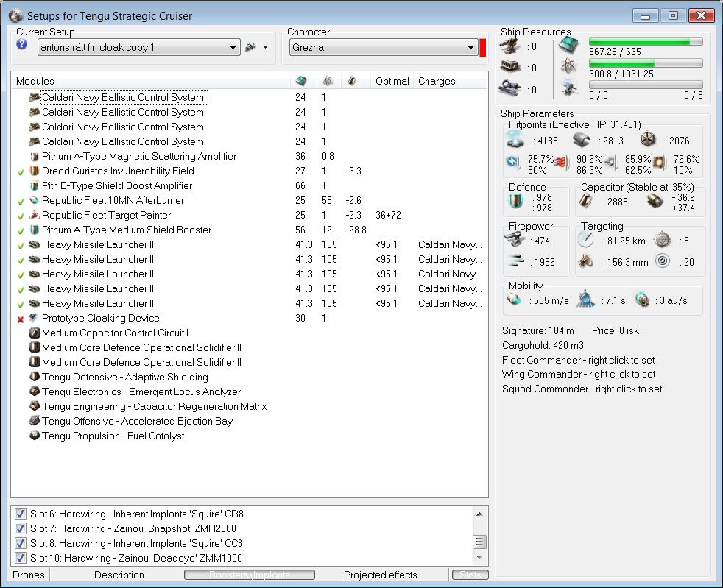Switch to the Projected effects tab
Screen dimensions: 723x588
(381, 575)
